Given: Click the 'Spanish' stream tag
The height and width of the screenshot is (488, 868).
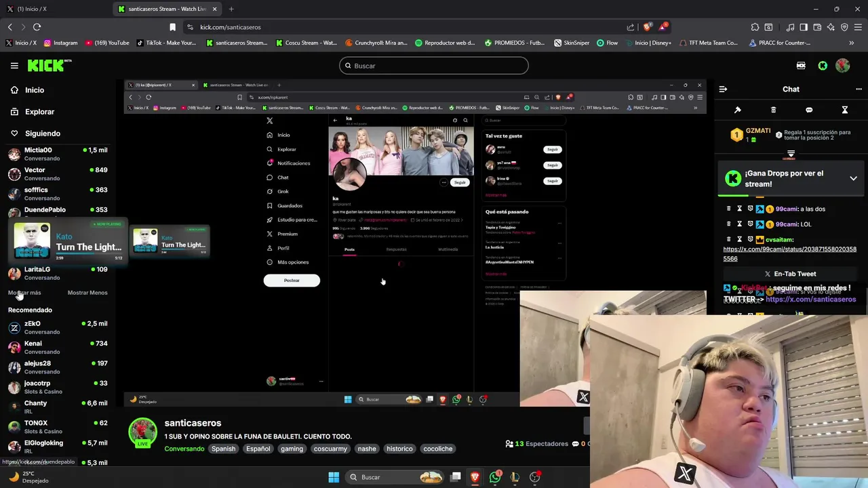Looking at the screenshot, I should pos(223,449).
